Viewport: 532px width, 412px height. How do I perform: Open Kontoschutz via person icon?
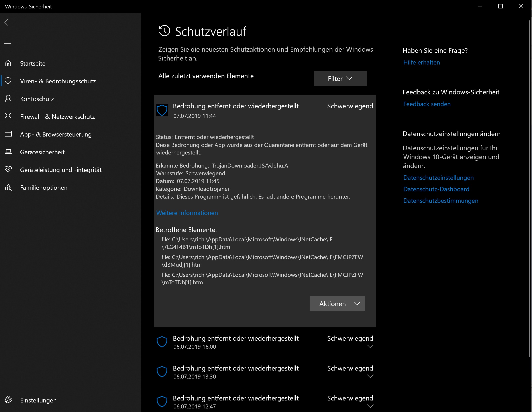tap(8, 99)
